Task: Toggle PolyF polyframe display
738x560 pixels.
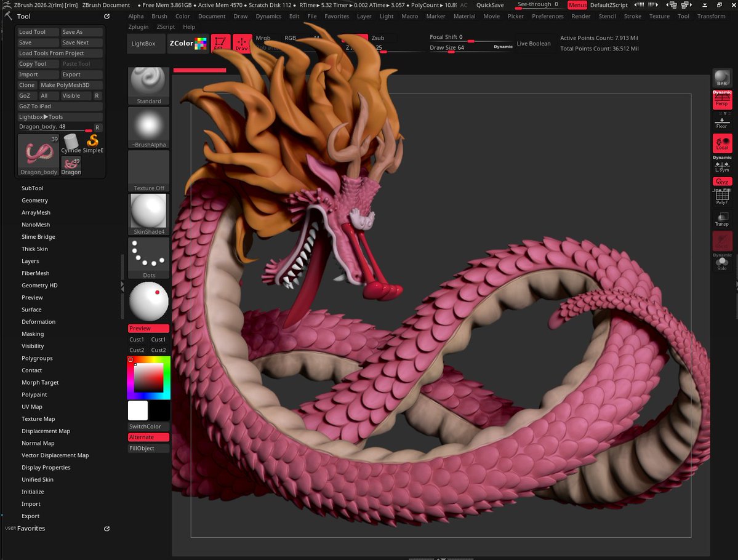Action: [722, 197]
